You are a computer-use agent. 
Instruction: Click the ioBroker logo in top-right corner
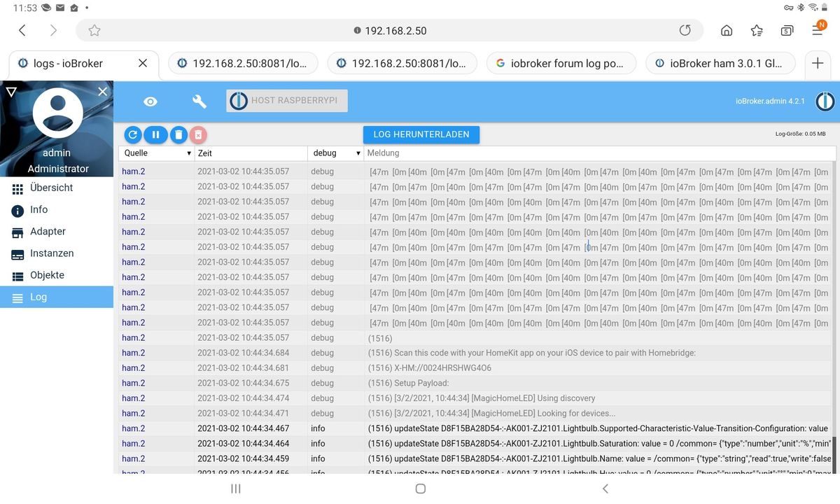[x=825, y=101]
